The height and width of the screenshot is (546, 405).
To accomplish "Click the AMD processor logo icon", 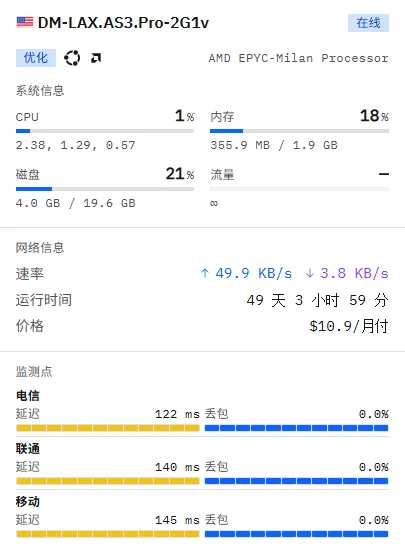I will (96, 58).
